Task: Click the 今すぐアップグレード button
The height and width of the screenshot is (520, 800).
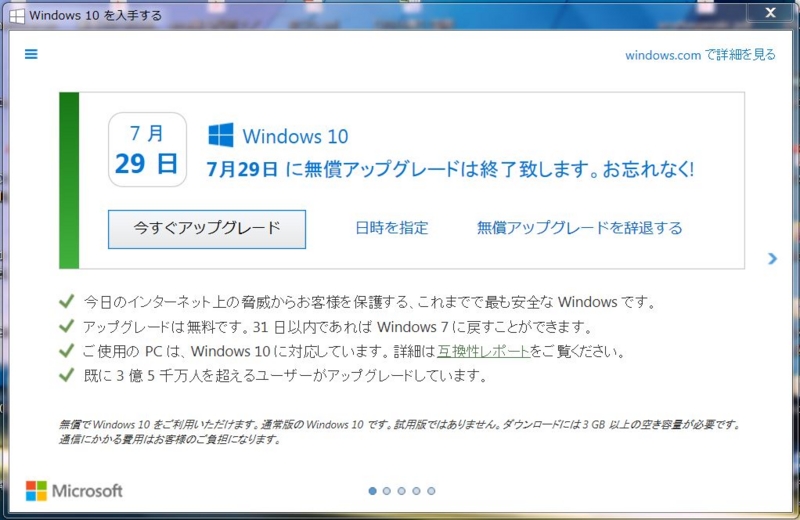Action: click(207, 229)
